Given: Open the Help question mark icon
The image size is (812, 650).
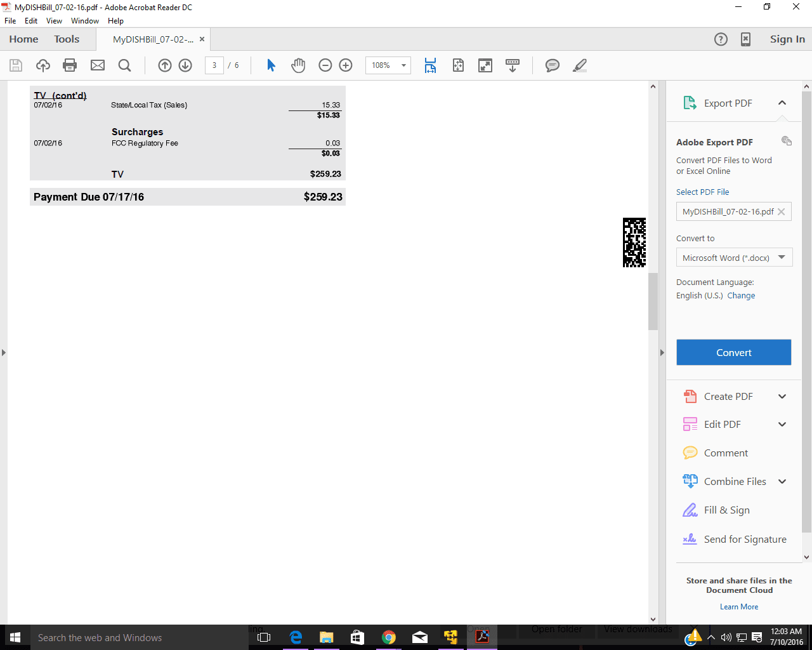Looking at the screenshot, I should click(x=721, y=39).
